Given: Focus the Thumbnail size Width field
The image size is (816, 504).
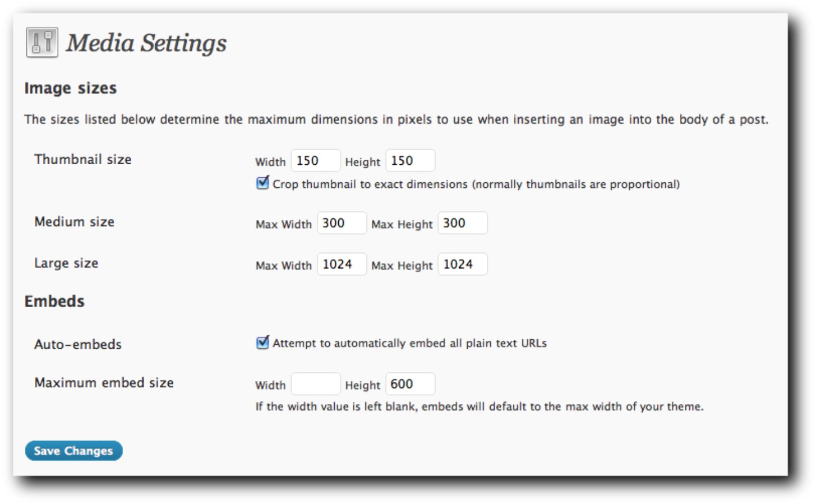Looking at the screenshot, I should pyautogui.click(x=315, y=160).
